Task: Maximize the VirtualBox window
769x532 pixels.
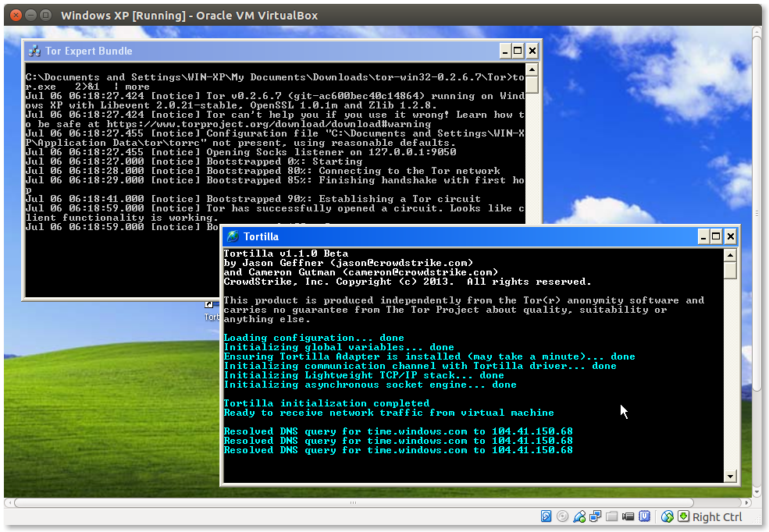Action: pyautogui.click(x=45, y=15)
